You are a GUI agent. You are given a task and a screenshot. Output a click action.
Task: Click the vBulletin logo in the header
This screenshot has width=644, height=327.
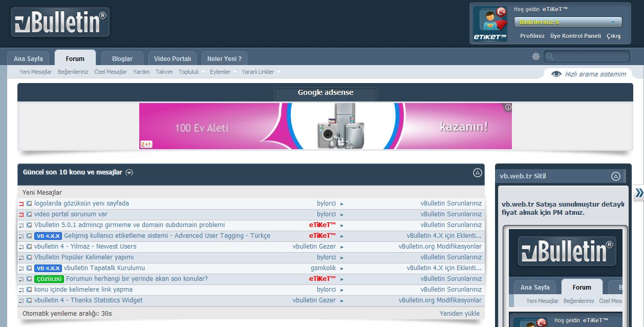[60, 23]
